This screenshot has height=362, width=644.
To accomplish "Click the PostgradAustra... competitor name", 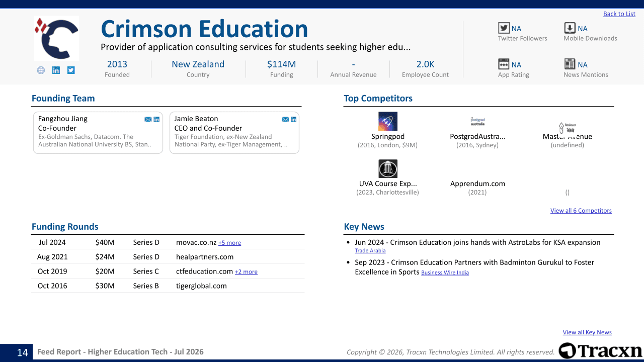I will click(478, 137).
